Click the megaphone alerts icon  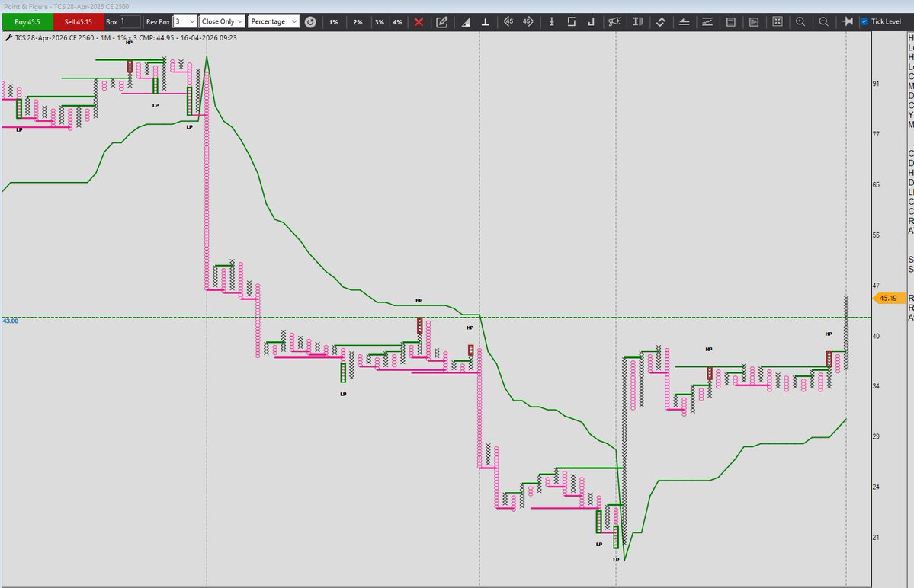(x=614, y=21)
